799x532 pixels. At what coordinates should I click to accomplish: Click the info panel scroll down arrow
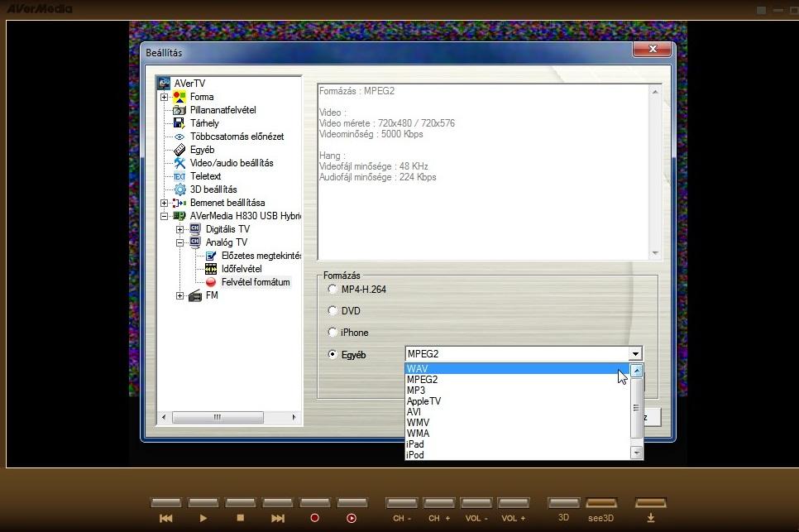pyautogui.click(x=655, y=253)
